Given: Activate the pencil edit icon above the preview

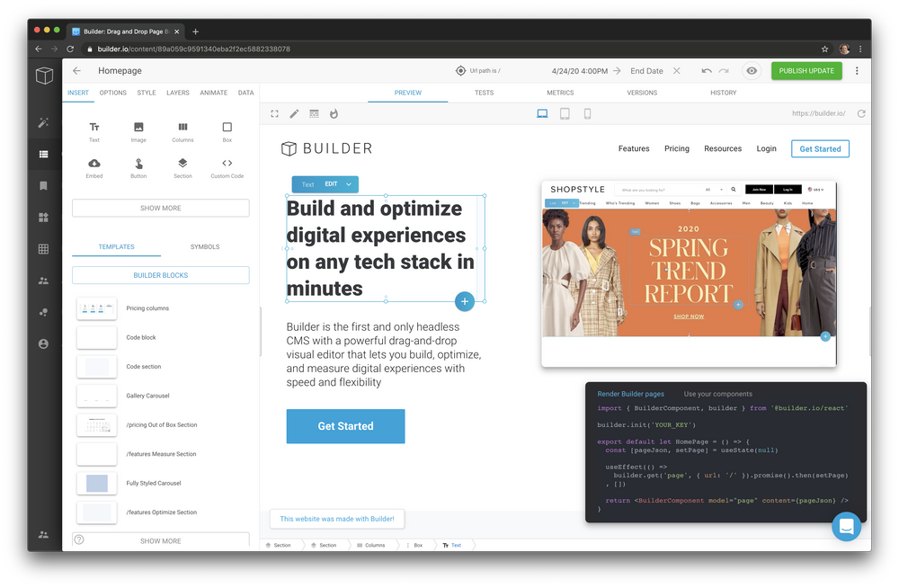Looking at the screenshot, I should pos(294,113).
